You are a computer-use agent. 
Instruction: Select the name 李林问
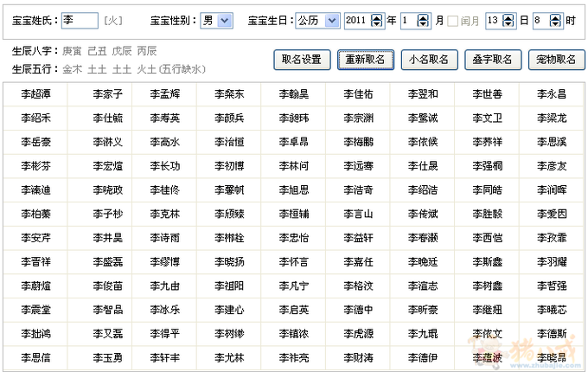(294, 166)
